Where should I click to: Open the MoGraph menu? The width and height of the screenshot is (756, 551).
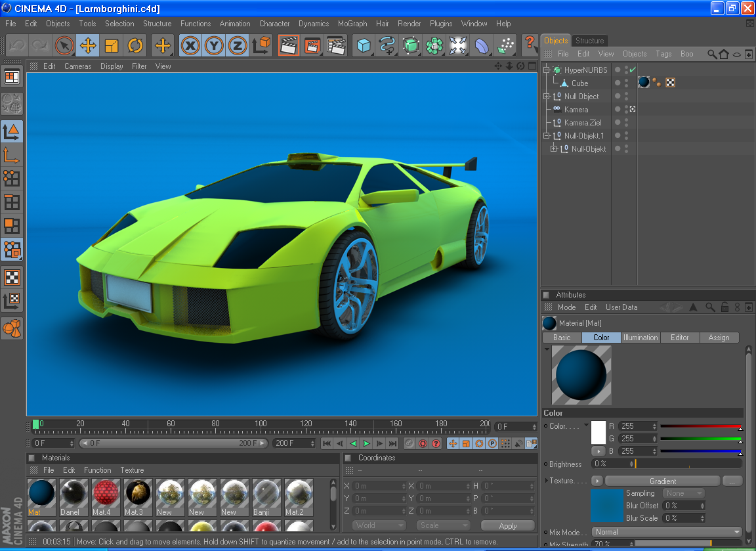pos(352,24)
